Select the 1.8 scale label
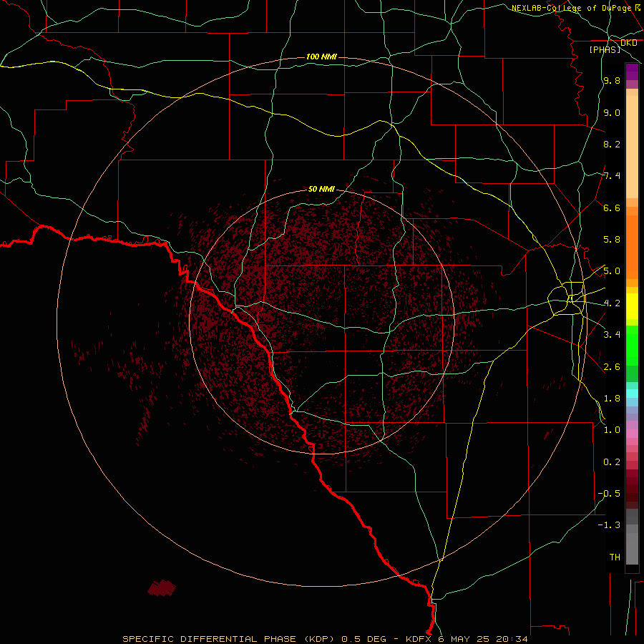This screenshot has width=644, height=644. click(x=612, y=398)
